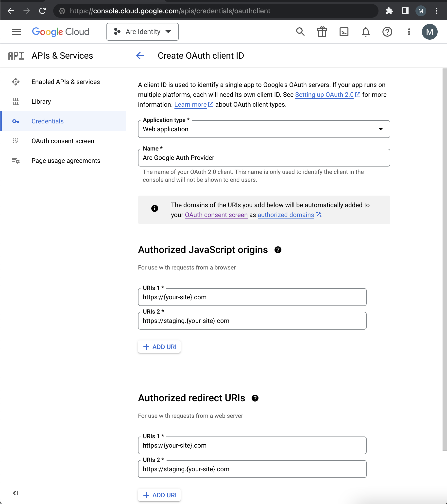Image resolution: width=447 pixels, height=504 pixels.
Task: Add URI under JavaScript origins
Action: 159,347
